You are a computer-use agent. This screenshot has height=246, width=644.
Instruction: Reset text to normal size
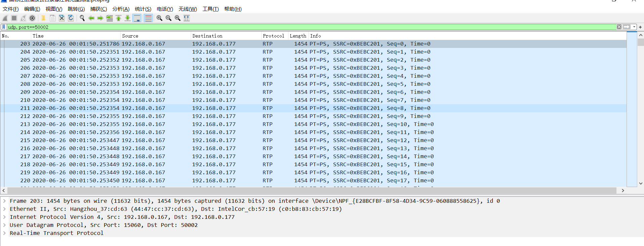tap(178, 18)
